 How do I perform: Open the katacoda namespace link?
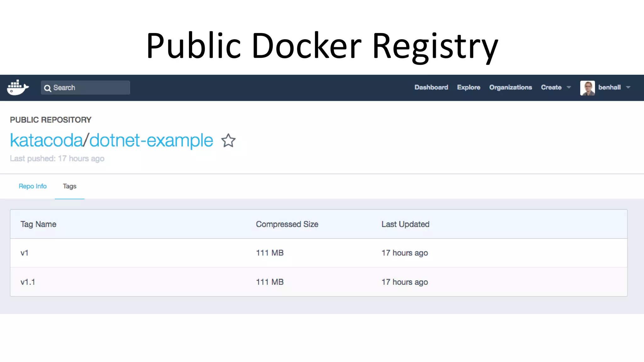coord(46,140)
